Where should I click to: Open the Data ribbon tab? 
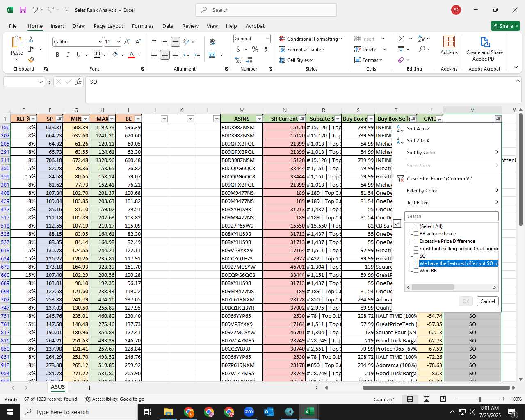point(168,26)
